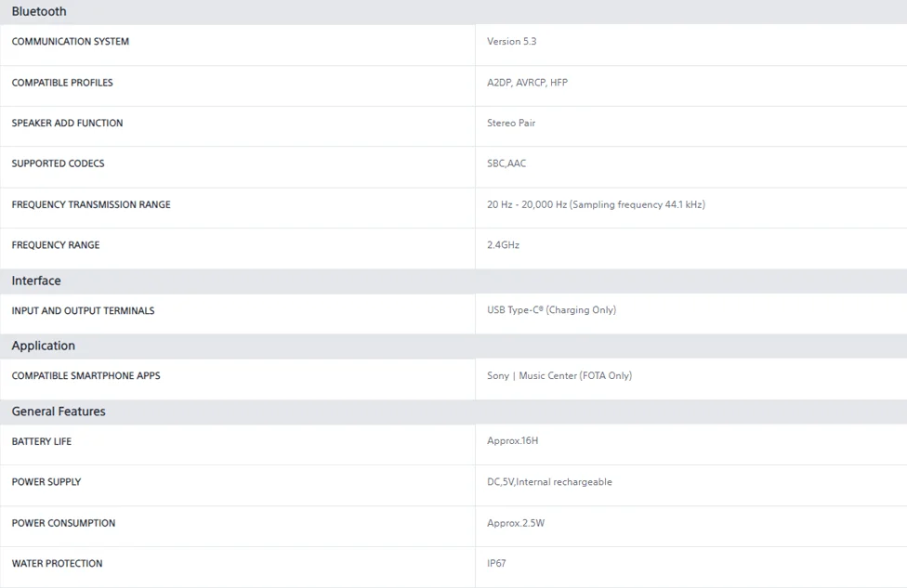Select the SBC,AAC codec value
This screenshot has height=588, width=907.
pyautogui.click(x=506, y=163)
